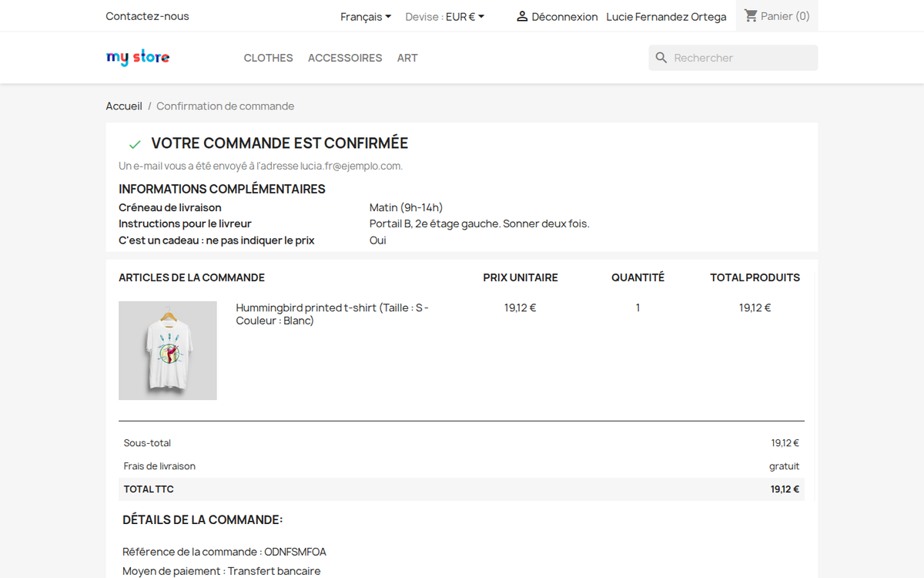Click the Oui gift value
924x578 pixels.
click(x=378, y=240)
